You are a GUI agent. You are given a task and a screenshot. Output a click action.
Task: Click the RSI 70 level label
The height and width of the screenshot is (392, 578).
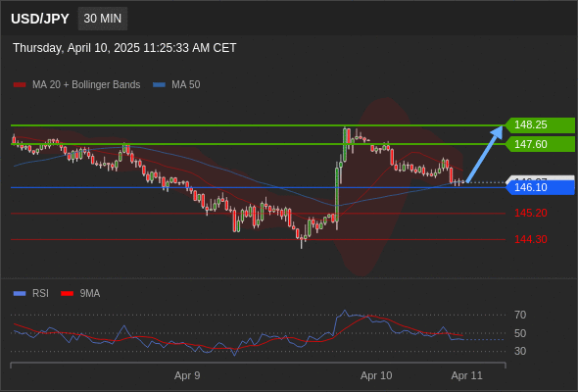520,315
